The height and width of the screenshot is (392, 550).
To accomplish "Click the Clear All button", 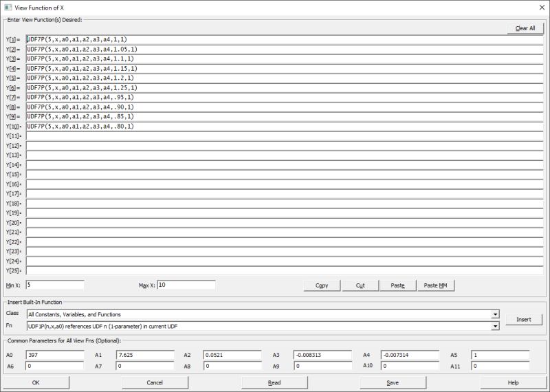I will [x=525, y=28].
